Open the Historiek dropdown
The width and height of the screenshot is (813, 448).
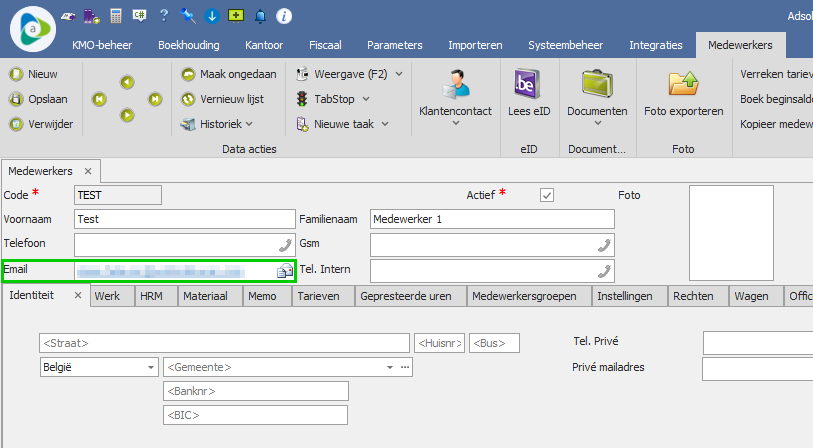[216, 124]
